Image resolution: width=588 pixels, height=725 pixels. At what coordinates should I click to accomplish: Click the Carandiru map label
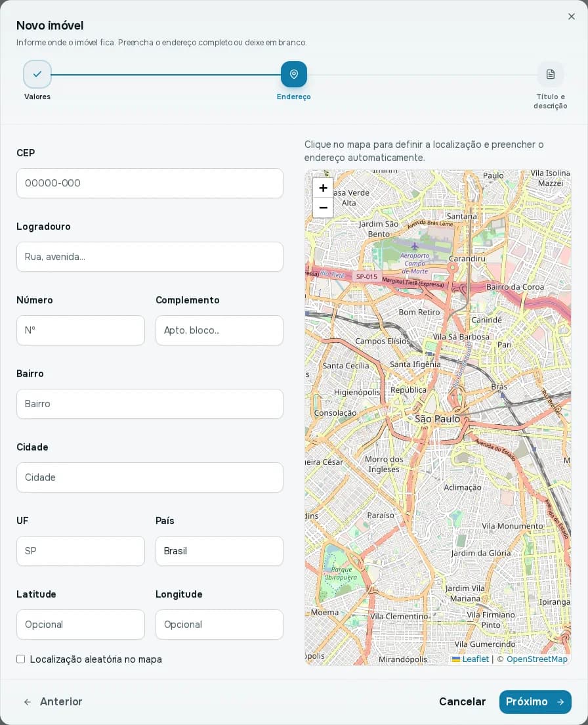tap(467, 259)
